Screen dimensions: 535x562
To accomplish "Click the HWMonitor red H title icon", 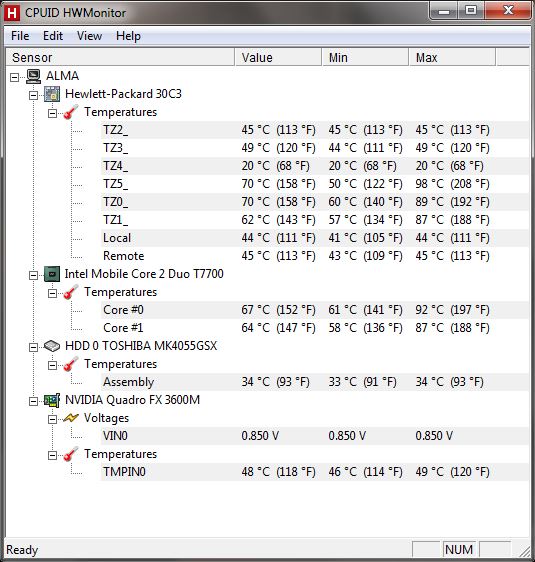I will (11, 13).
